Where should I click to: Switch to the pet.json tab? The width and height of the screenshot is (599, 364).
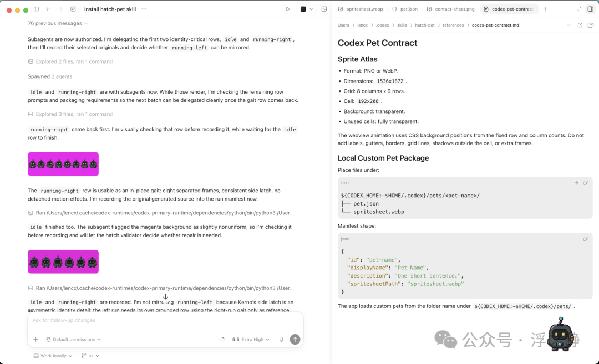tap(405, 9)
